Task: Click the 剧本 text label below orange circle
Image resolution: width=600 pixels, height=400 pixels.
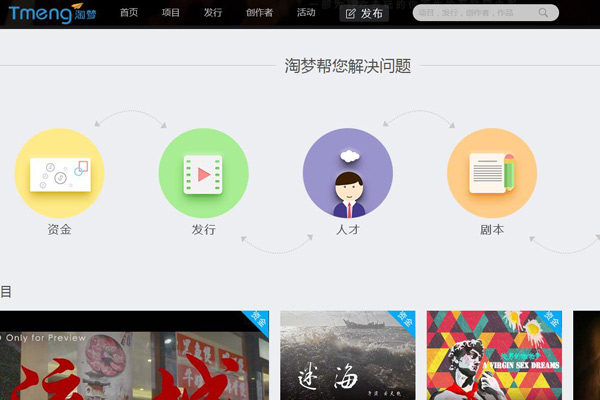Action: pyautogui.click(x=491, y=230)
